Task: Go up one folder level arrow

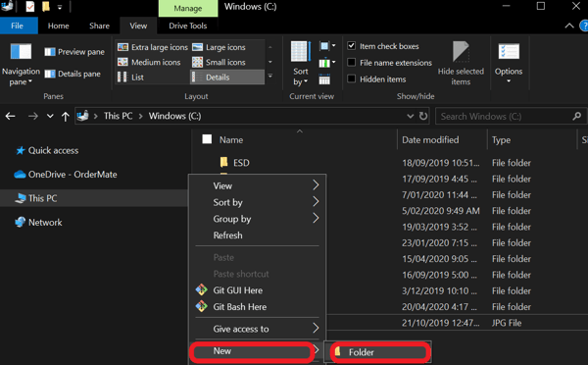Action: pos(66,117)
